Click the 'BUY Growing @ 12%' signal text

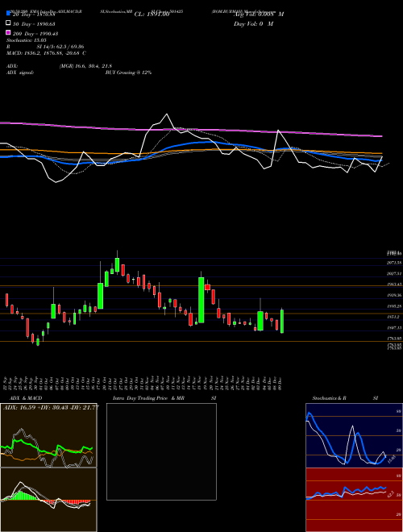click(x=128, y=73)
